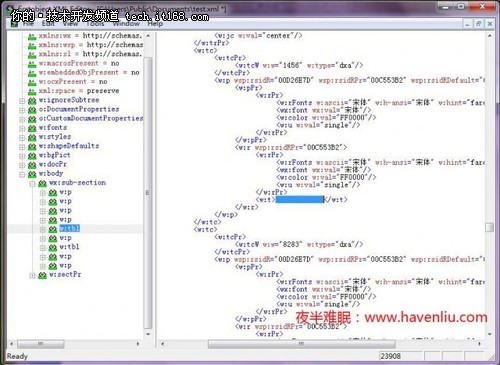Screen dimensions: 500x365
Task: Open the Help menu
Action: tap(155, 24)
